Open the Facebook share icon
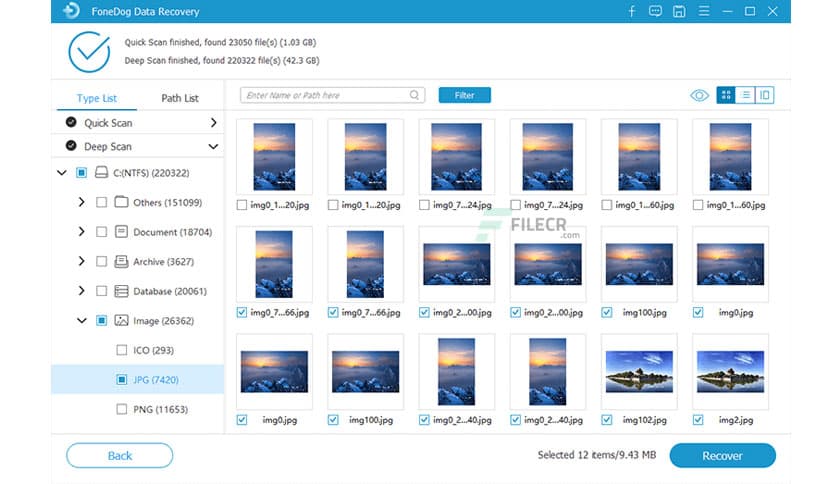 pyautogui.click(x=632, y=11)
